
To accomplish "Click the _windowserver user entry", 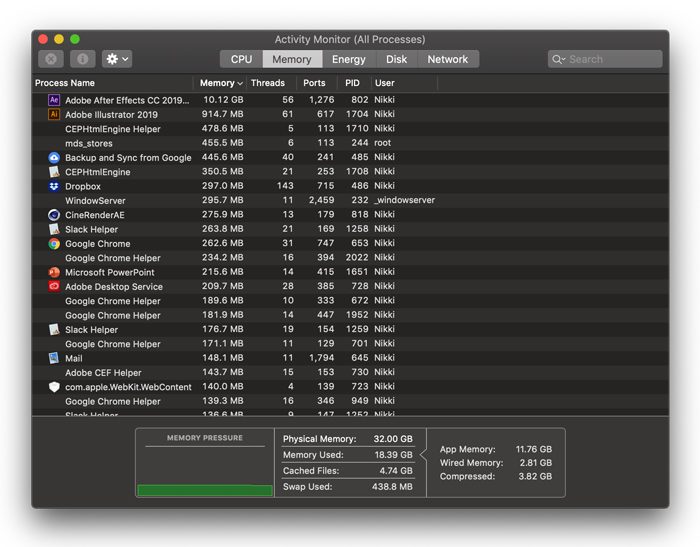I will click(404, 200).
